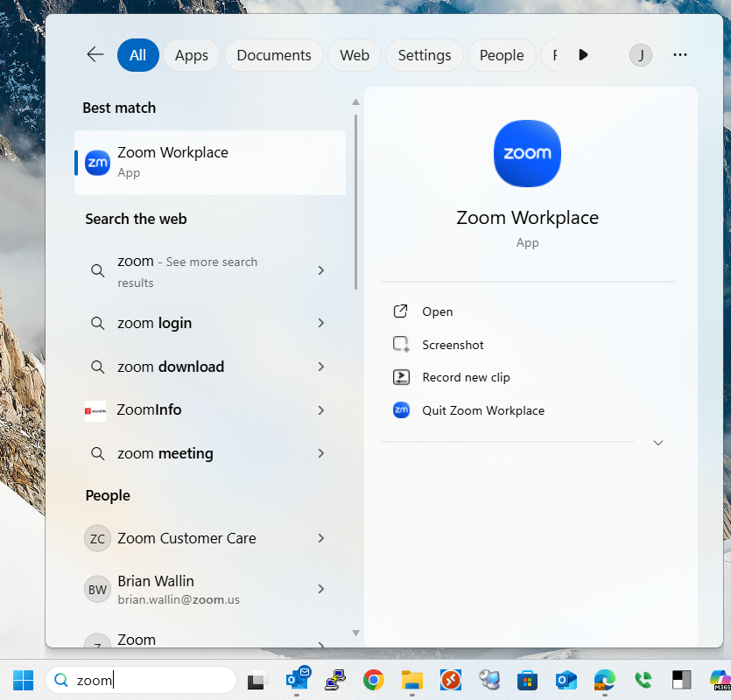The width and height of the screenshot is (731, 700).
Task: Click the Open external link icon
Action: [400, 311]
